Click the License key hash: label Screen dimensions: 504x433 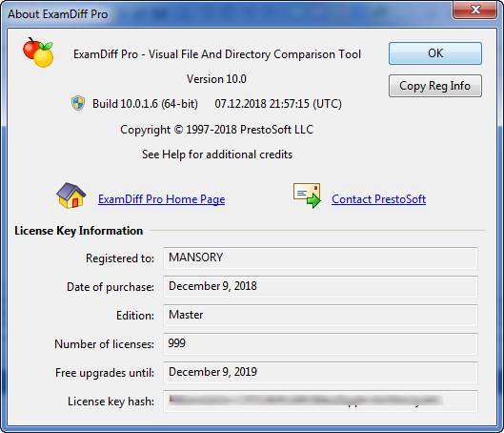click(x=111, y=402)
